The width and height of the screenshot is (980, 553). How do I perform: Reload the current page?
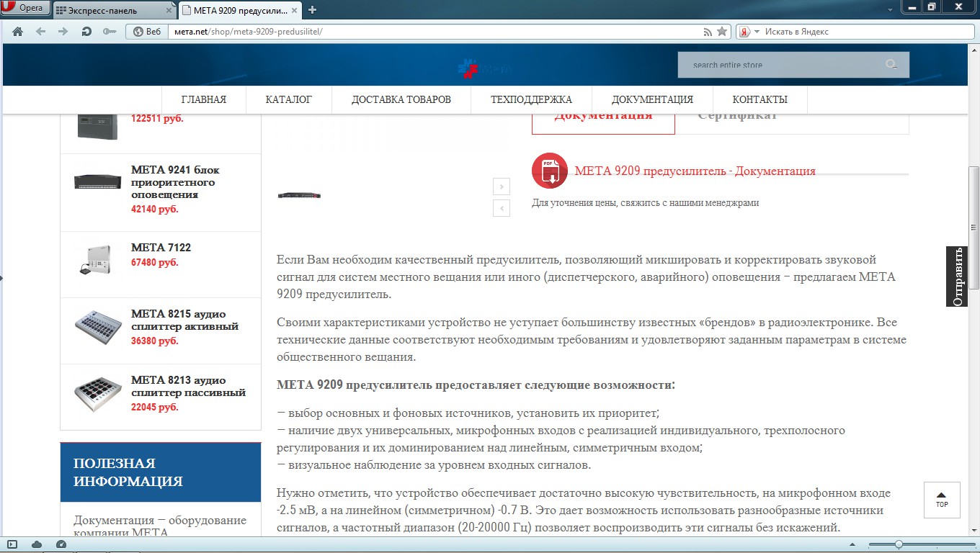(86, 32)
